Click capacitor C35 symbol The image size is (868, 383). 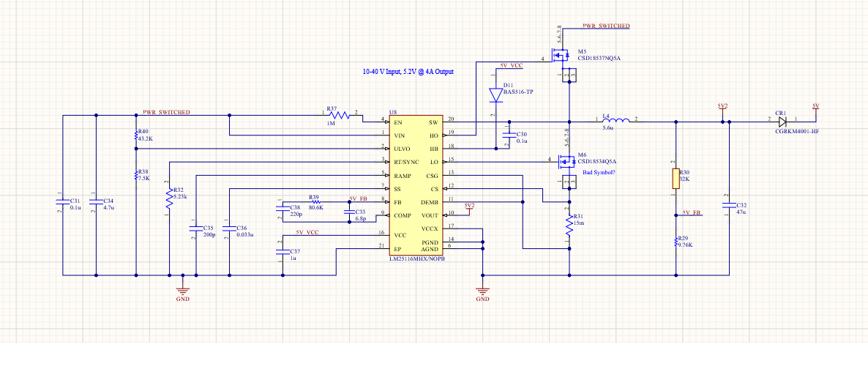pyautogui.click(x=195, y=228)
